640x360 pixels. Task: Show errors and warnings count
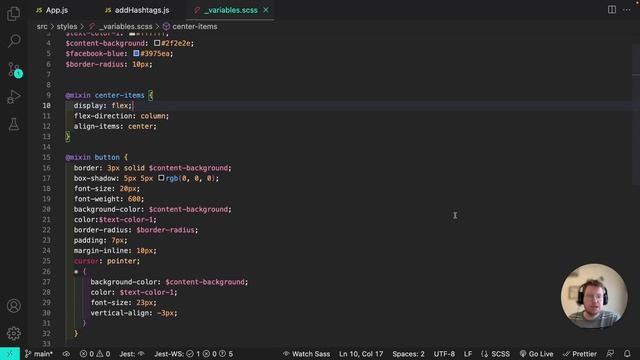(95, 354)
